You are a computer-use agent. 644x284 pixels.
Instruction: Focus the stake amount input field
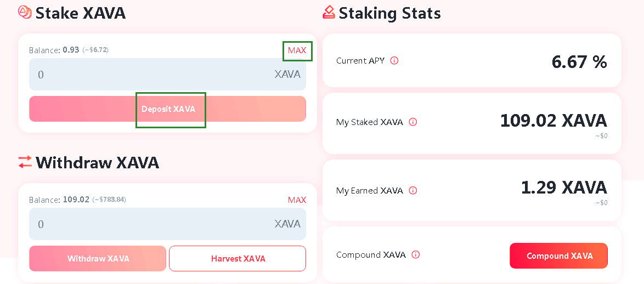pos(167,74)
